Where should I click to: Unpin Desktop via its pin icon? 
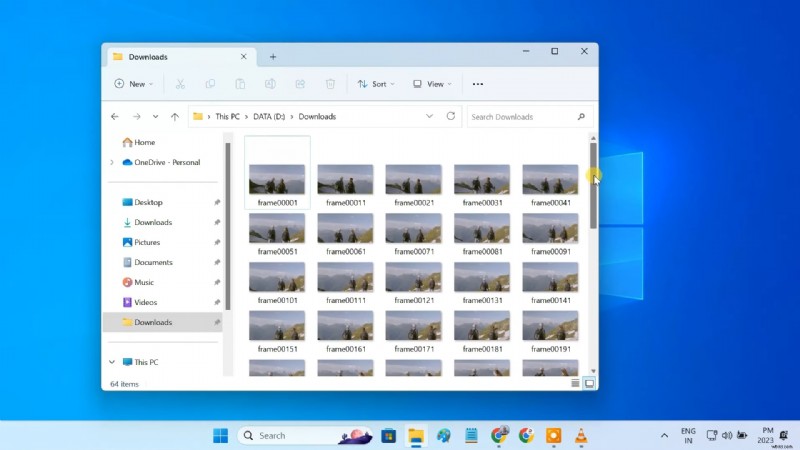click(217, 203)
